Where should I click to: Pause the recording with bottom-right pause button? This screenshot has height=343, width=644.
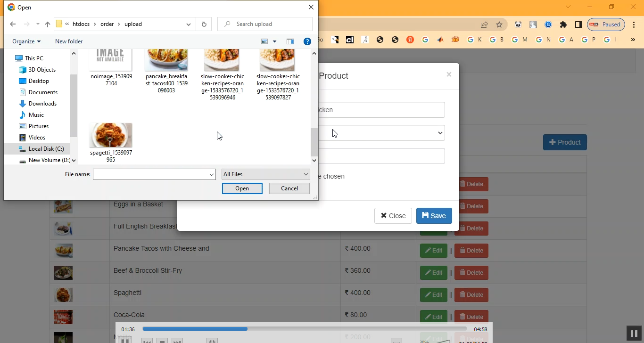coord(633,333)
